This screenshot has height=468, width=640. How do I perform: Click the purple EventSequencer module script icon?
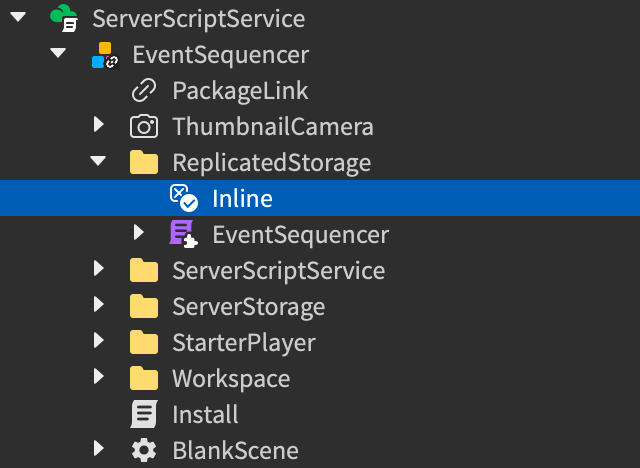[x=183, y=235]
